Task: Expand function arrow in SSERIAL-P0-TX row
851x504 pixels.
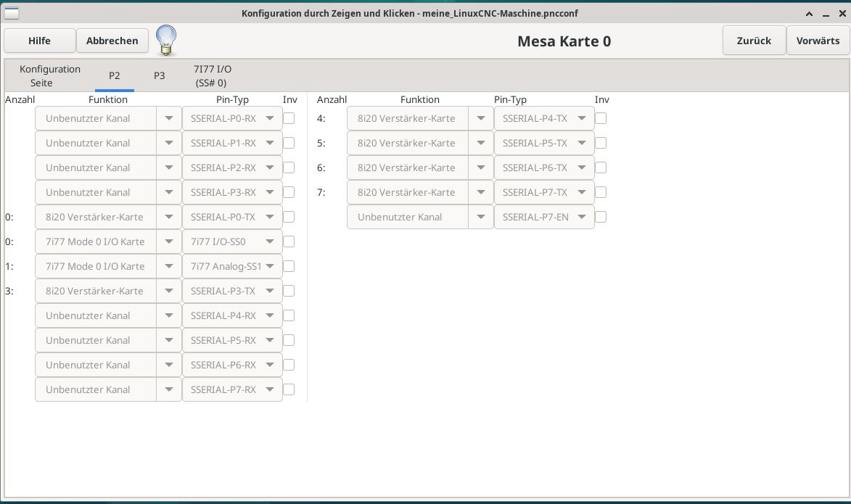Action: pyautogui.click(x=169, y=217)
